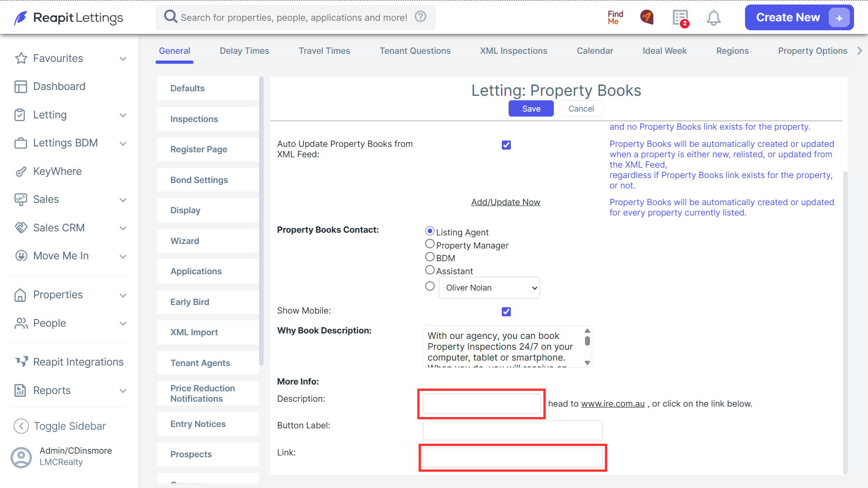
Task: Click the Button Label input field
Action: click(513, 431)
